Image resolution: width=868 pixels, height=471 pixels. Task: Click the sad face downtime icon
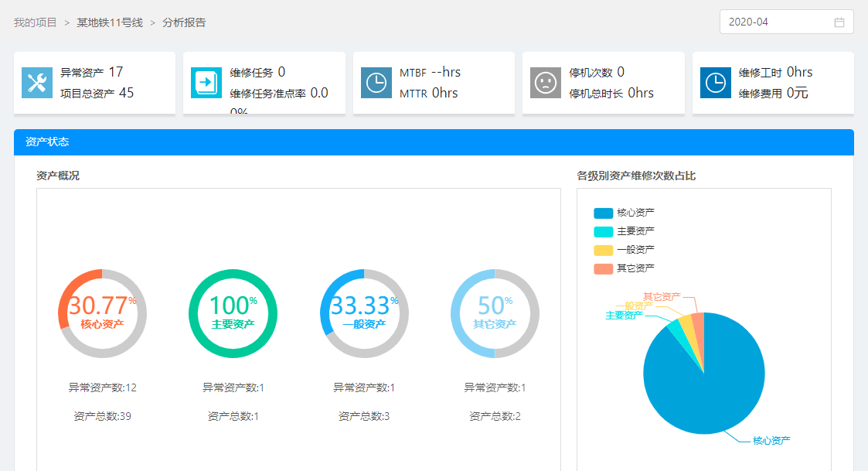pos(546,83)
